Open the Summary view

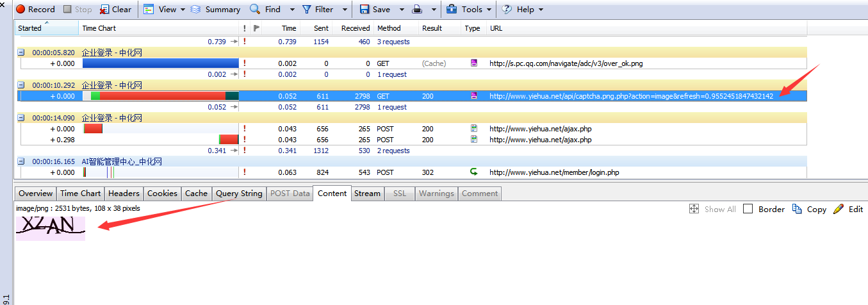pos(215,10)
